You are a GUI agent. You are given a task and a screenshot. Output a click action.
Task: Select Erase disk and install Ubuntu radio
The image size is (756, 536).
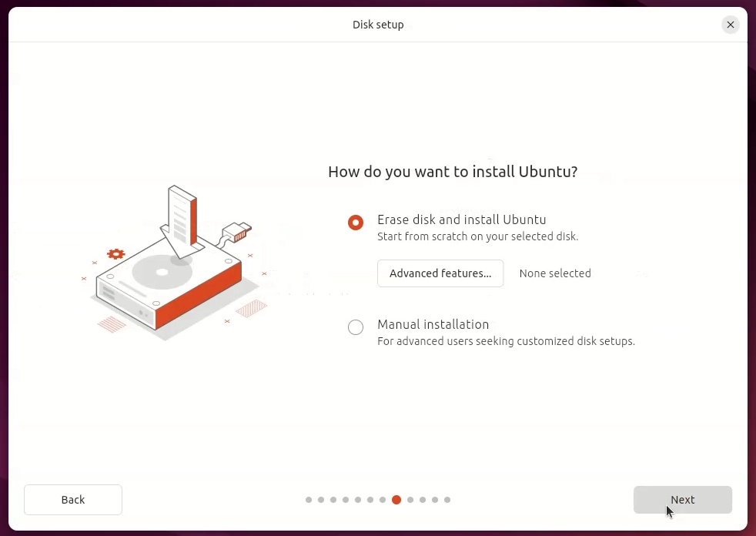[356, 223]
